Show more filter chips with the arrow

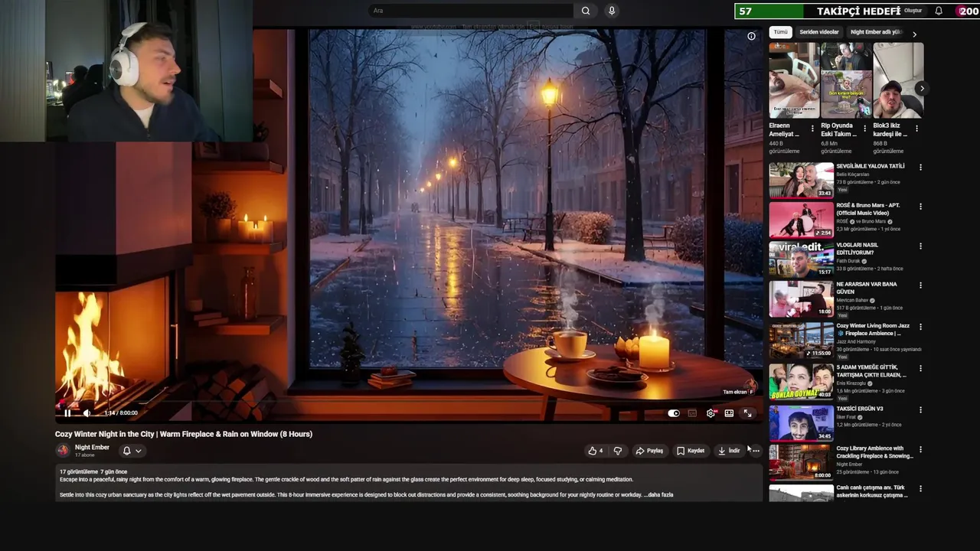click(914, 34)
